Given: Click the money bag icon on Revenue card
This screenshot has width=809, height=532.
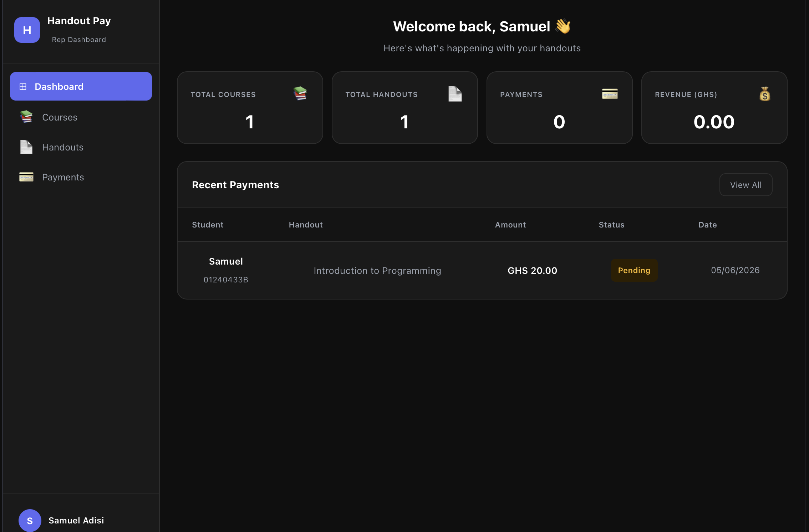Looking at the screenshot, I should 764,94.
